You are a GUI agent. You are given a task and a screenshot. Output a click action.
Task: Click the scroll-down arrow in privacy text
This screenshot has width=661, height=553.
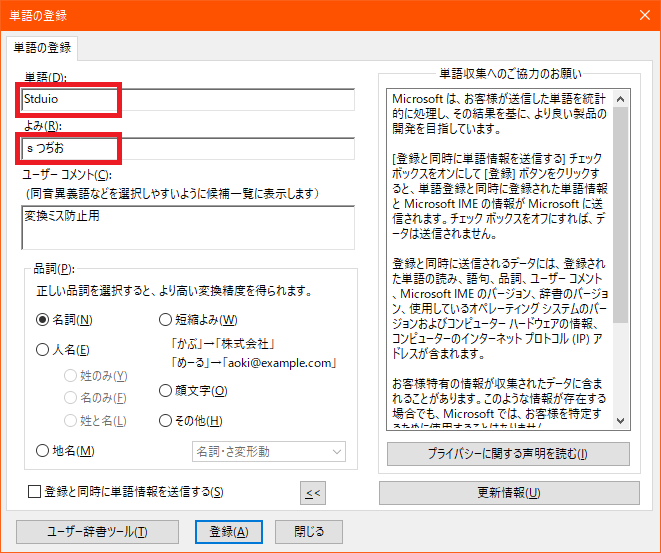[621, 420]
